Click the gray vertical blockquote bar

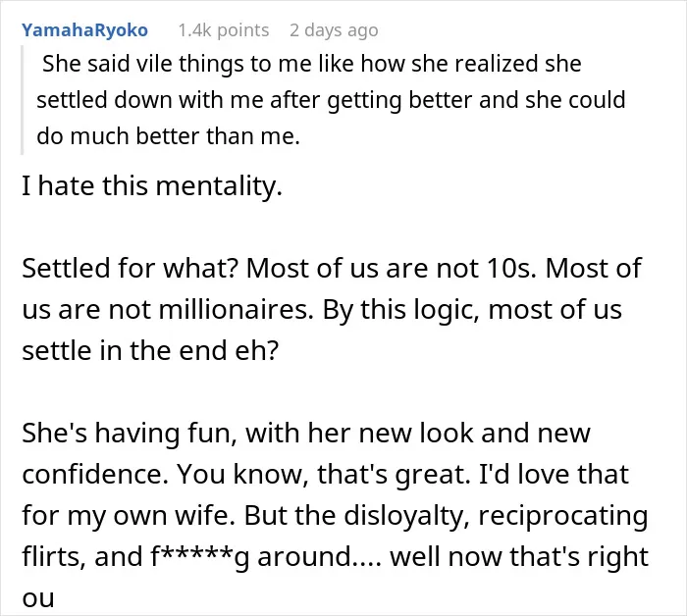click(22, 100)
